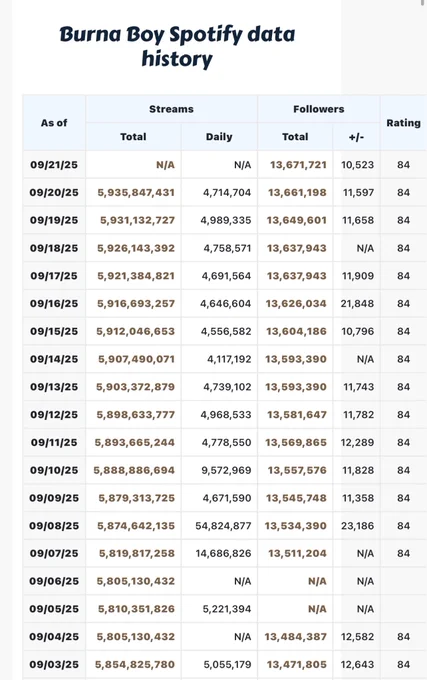Viewport: 427px width, 680px height.
Task: Click the 'As of' column header
Action: (54, 123)
